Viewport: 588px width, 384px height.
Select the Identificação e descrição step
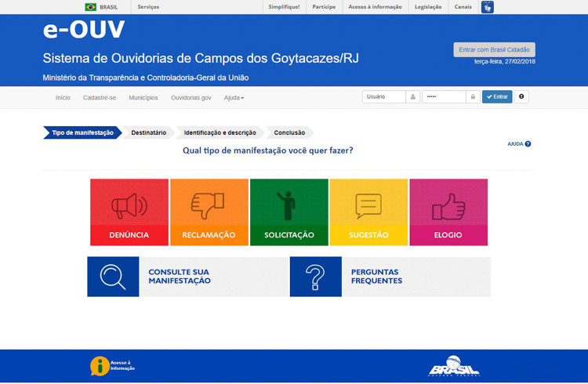click(x=220, y=132)
